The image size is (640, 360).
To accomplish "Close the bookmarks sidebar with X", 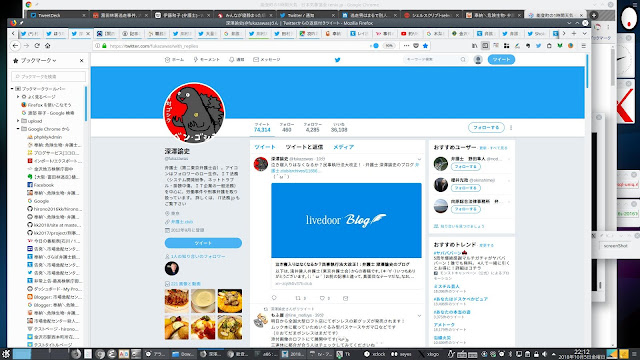I will [x=81, y=60].
